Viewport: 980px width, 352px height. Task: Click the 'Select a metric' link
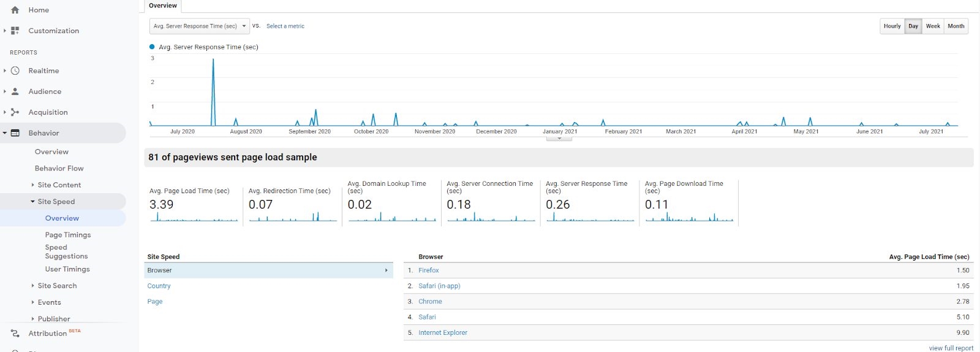click(285, 26)
